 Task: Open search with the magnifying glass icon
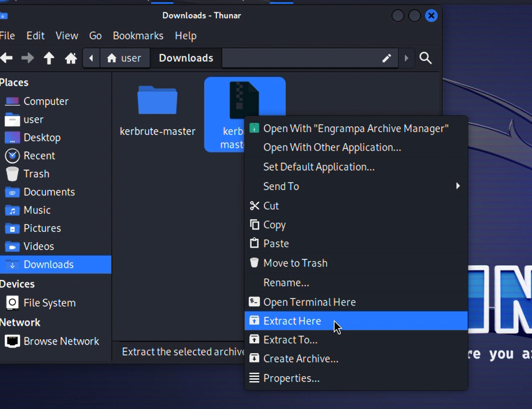click(425, 58)
